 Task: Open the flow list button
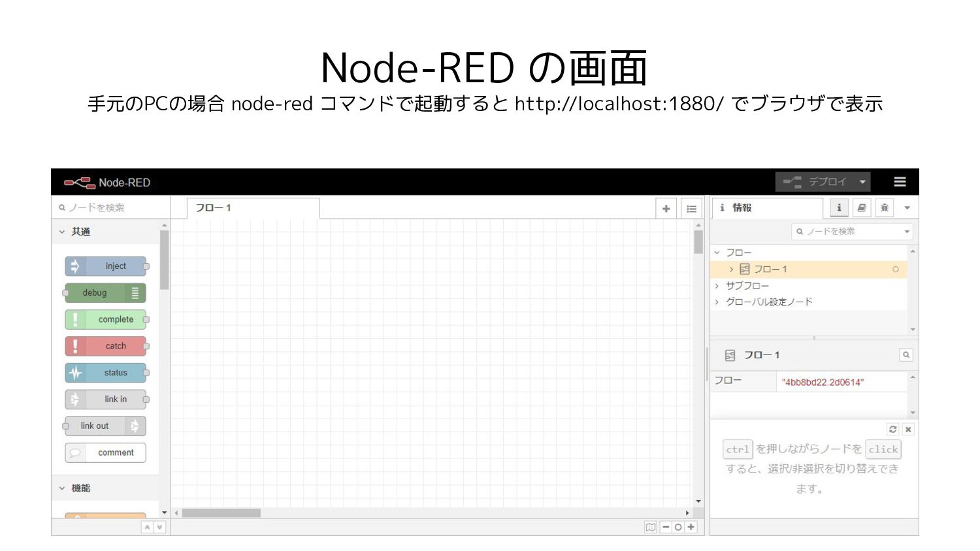pyautogui.click(x=691, y=209)
